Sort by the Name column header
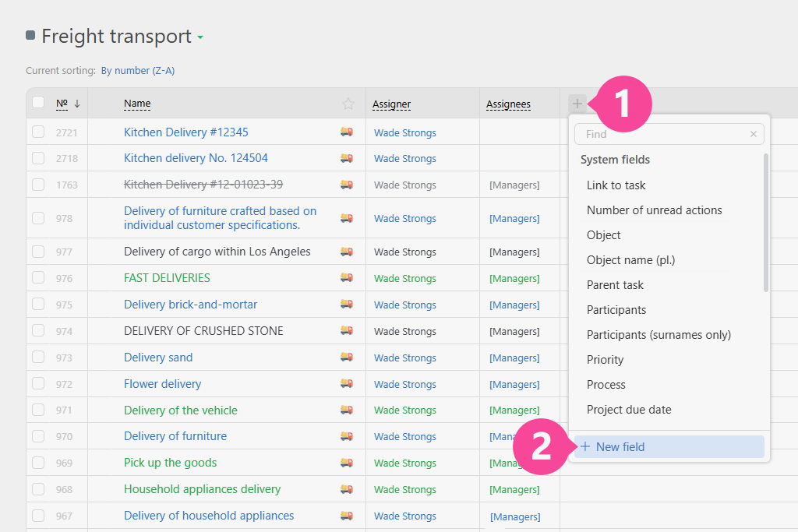Image resolution: width=798 pixels, height=532 pixels. coord(137,104)
